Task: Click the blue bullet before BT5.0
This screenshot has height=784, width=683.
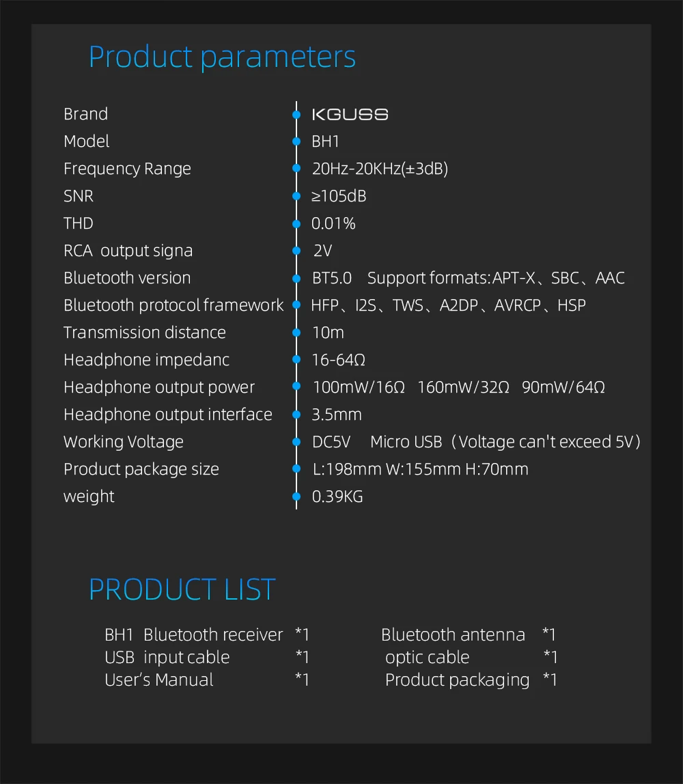Action: point(296,278)
